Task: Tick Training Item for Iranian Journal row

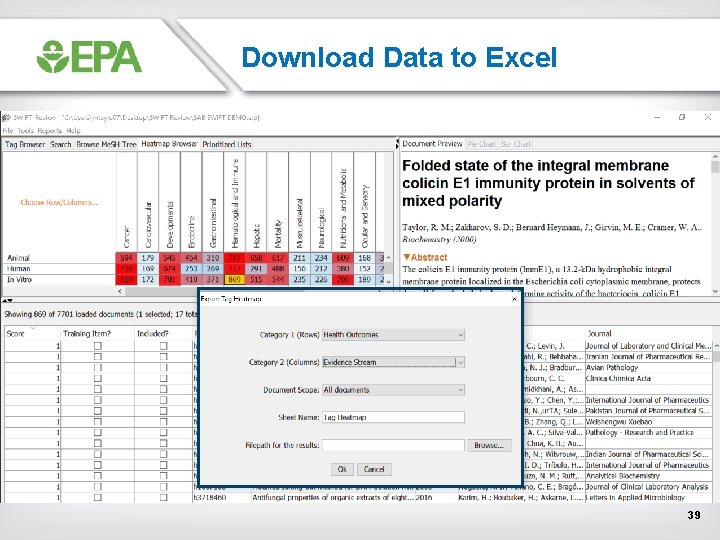Action: click(97, 357)
